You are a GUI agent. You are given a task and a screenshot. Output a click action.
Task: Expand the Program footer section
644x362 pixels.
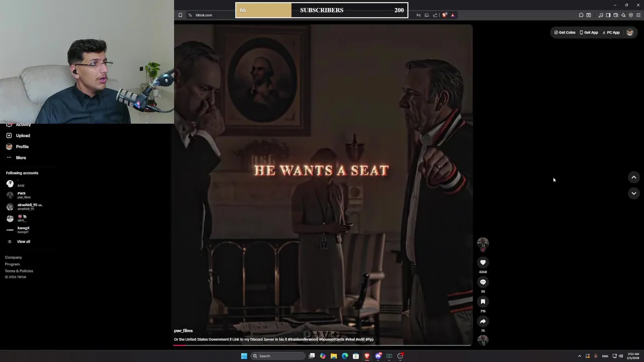click(x=13, y=264)
